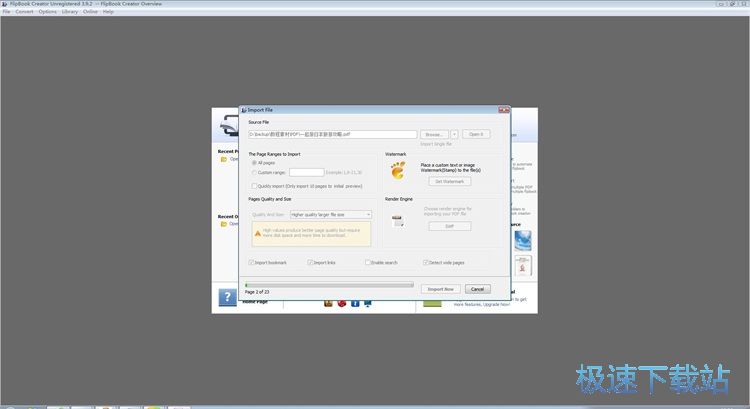Click the "Page 2 of 23" status text

point(257,292)
